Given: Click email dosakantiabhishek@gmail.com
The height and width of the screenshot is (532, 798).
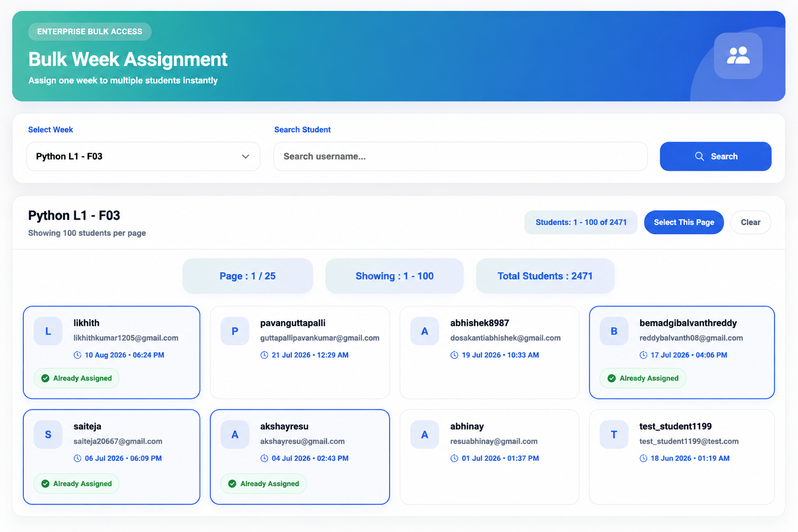Looking at the screenshot, I should coord(506,338).
